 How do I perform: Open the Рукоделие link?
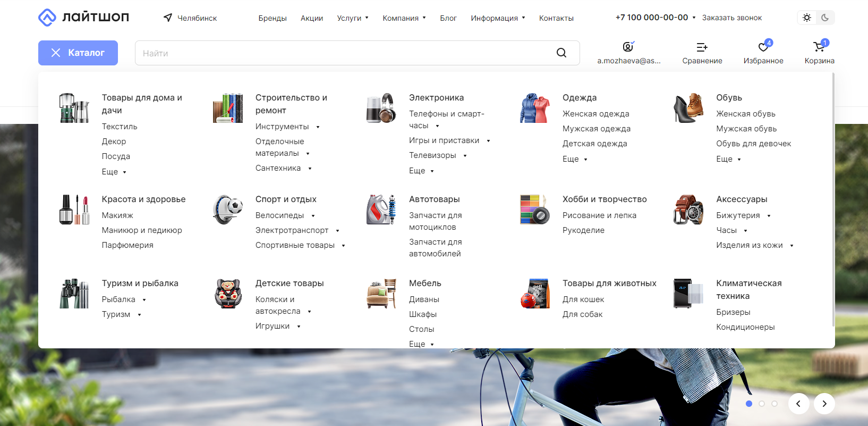583,230
